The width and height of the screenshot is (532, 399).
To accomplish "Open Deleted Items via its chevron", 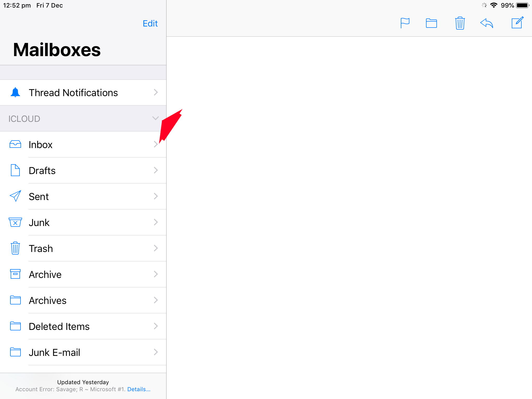I will pos(156,326).
